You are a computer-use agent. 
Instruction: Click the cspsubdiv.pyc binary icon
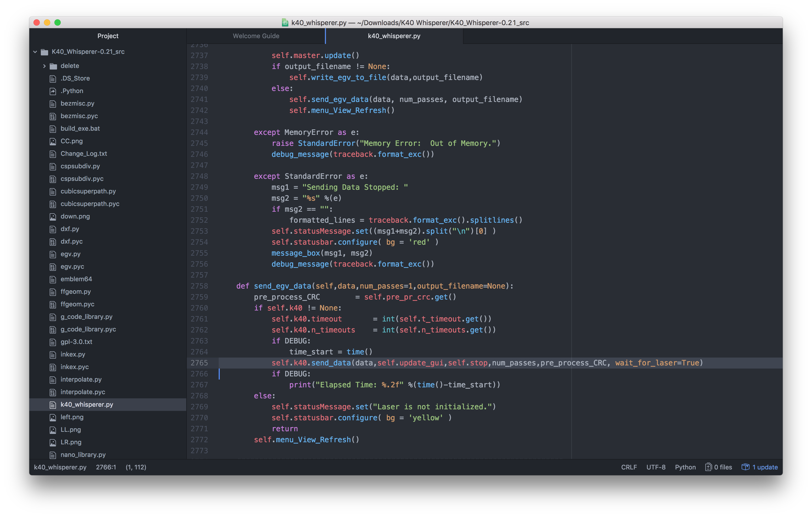[53, 179]
